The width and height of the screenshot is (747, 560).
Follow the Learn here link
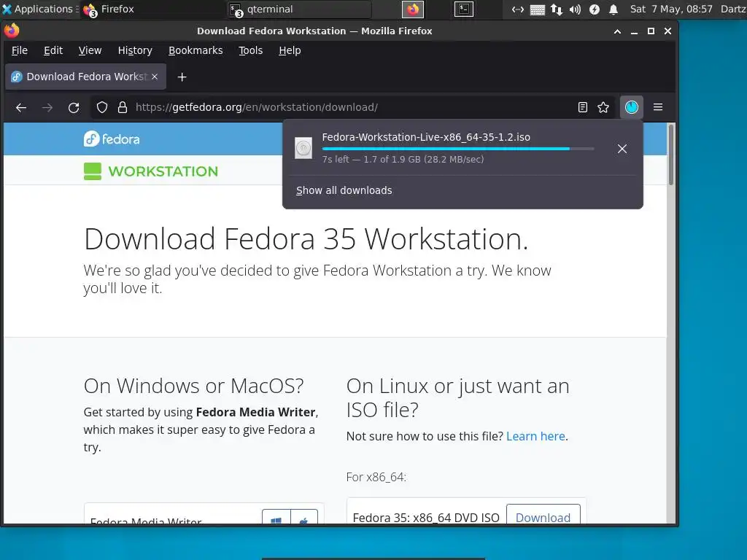point(535,436)
